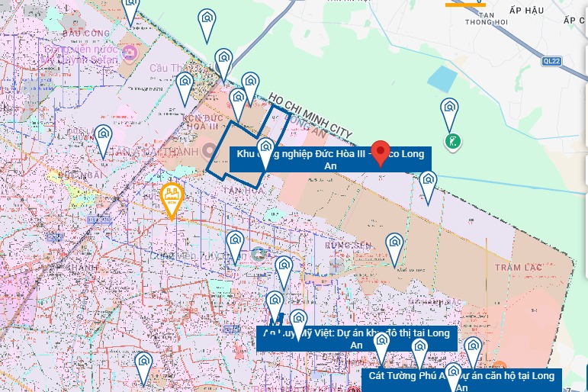Click the red location pin marker

click(x=381, y=154)
